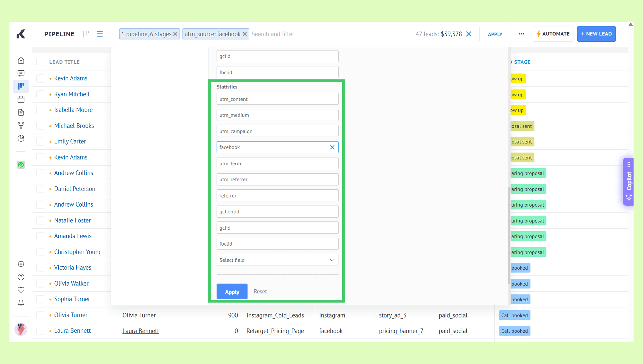Open settings gear icon in sidebar
643x364 pixels.
pos(21,264)
